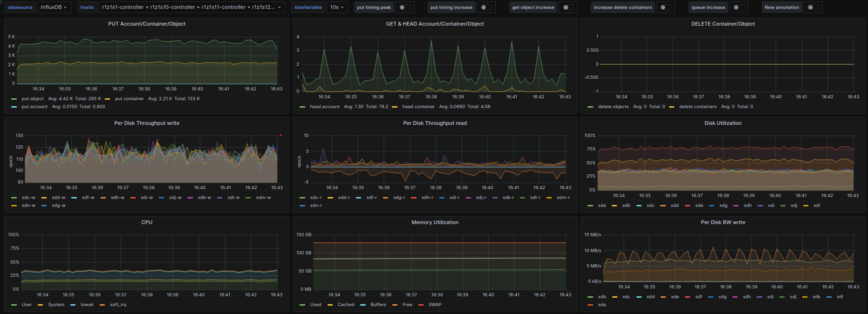This screenshot has width=868, height=314.
Task: Open the Disk Utilization panel title menu
Action: click(x=723, y=123)
